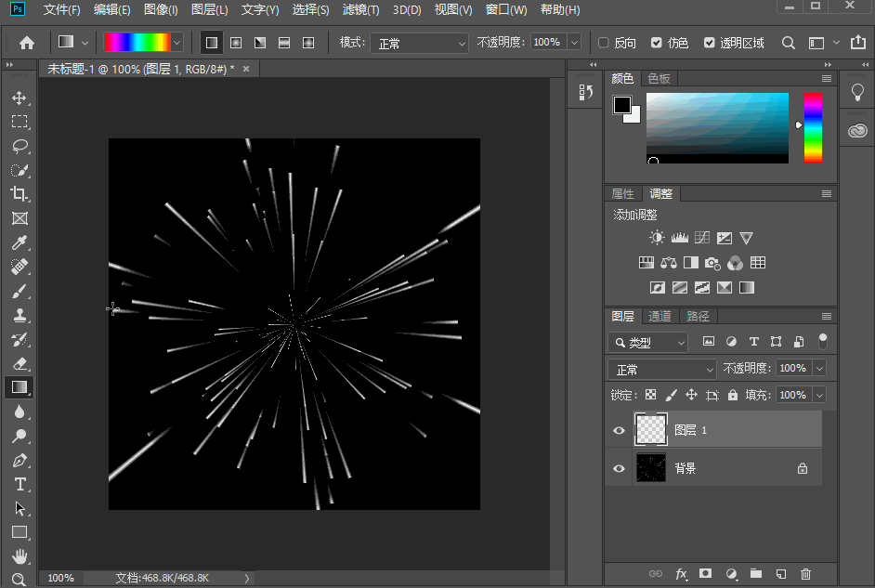The width and height of the screenshot is (875, 588).
Task: Select the Pen tool
Action: coord(20,460)
